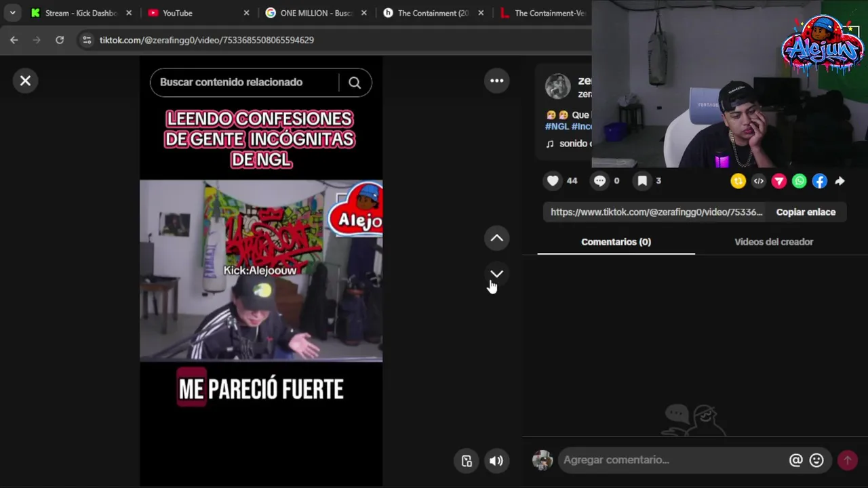
Task: Close first The Containment tab
Action: [481, 13]
